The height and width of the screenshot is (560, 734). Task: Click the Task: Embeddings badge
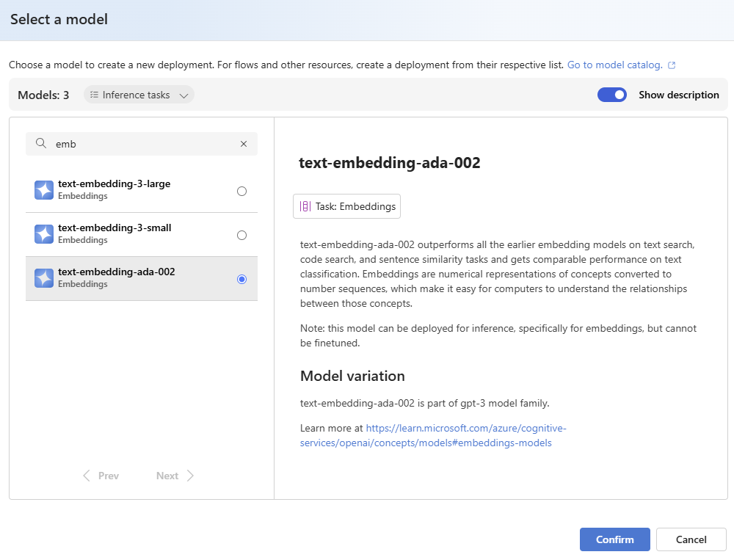[x=346, y=206]
